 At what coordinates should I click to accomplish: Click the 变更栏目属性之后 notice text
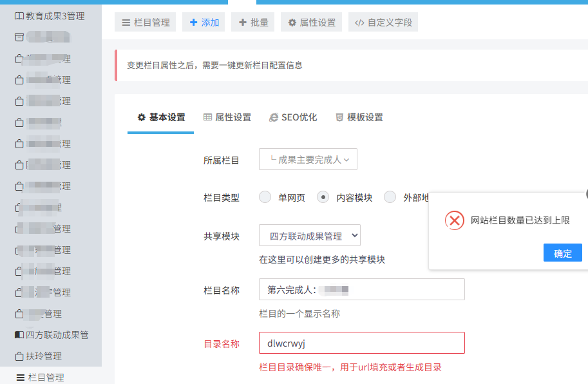point(214,65)
